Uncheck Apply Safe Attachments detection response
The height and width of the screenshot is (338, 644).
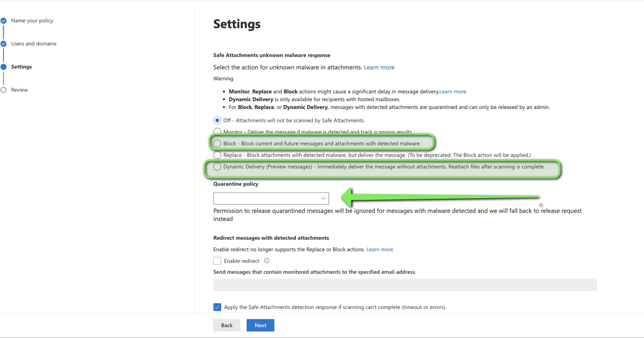pos(217,307)
